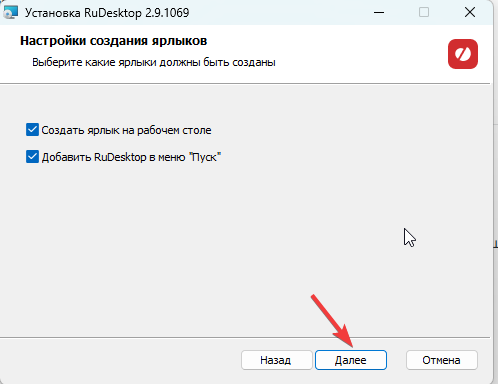Click the red RuDesktop logo icon

[x=463, y=54]
